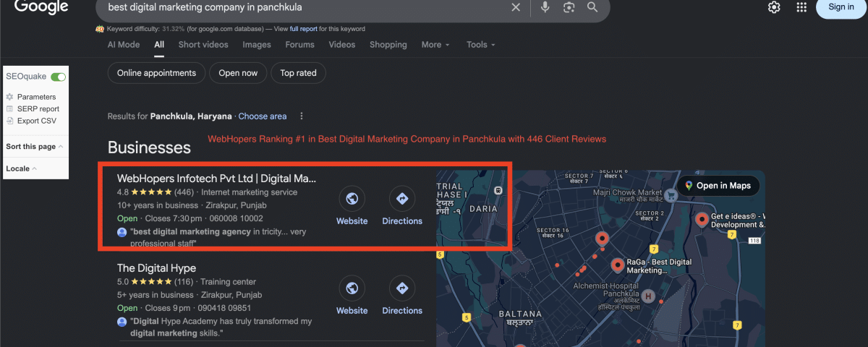Screen dimensions: 868x347
Task: Select the Export CSV icon
Action: (10, 121)
